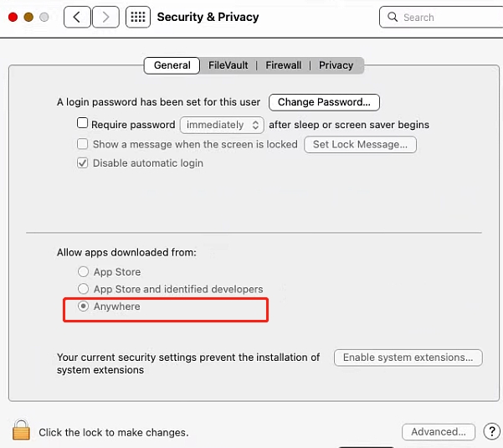Open the Firewall tab
Viewport: 503px width, 448px height.
pyautogui.click(x=284, y=65)
